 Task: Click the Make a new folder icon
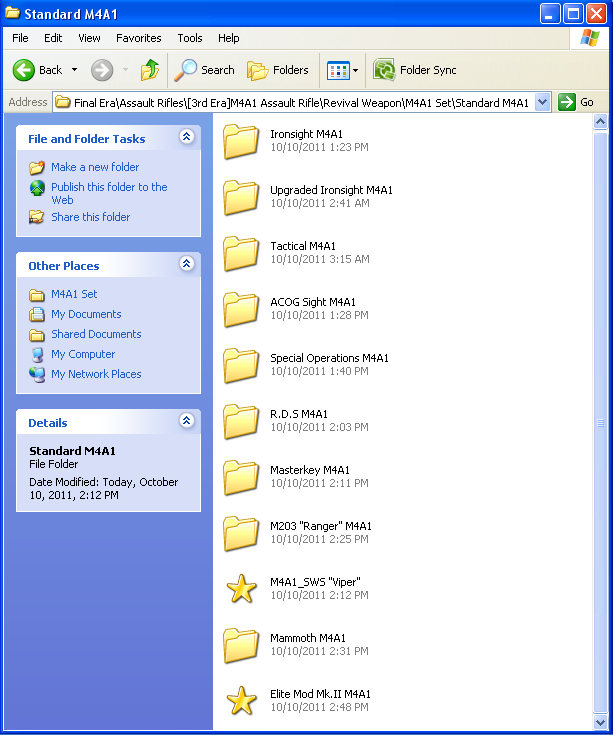(37, 167)
